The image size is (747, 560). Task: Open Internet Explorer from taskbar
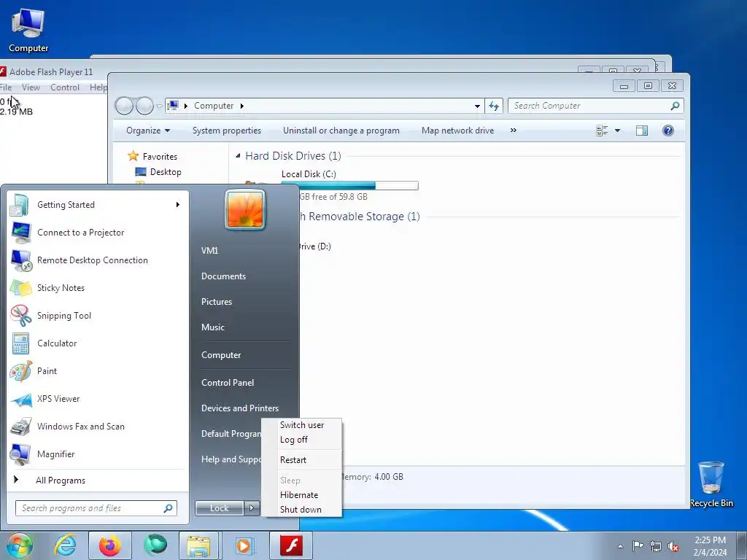pos(65,545)
